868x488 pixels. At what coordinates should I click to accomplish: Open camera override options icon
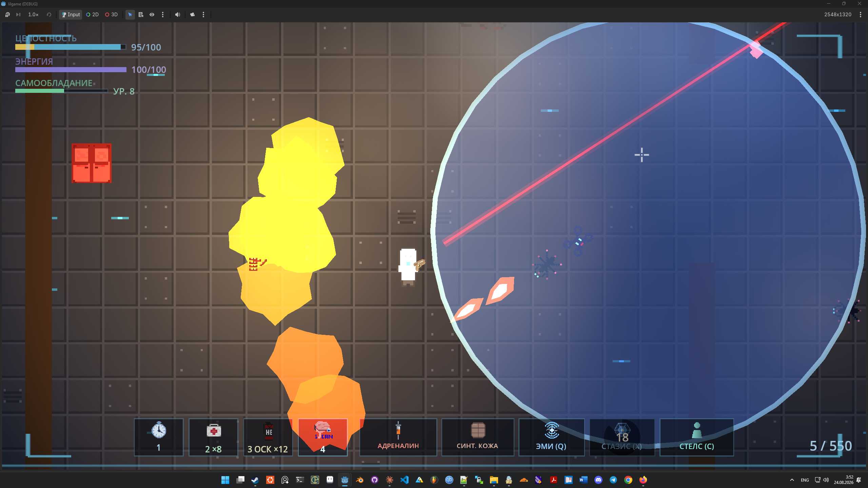[x=192, y=15]
